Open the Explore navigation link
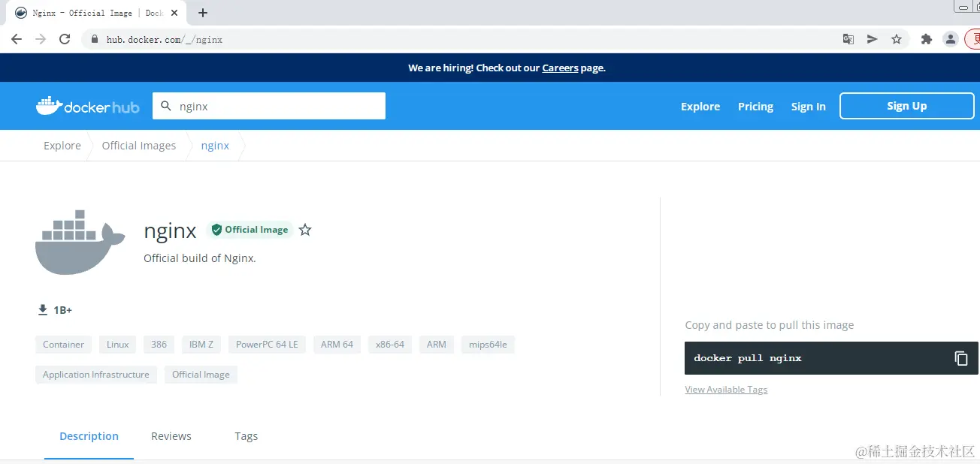The height and width of the screenshot is (464, 980). pyautogui.click(x=700, y=107)
